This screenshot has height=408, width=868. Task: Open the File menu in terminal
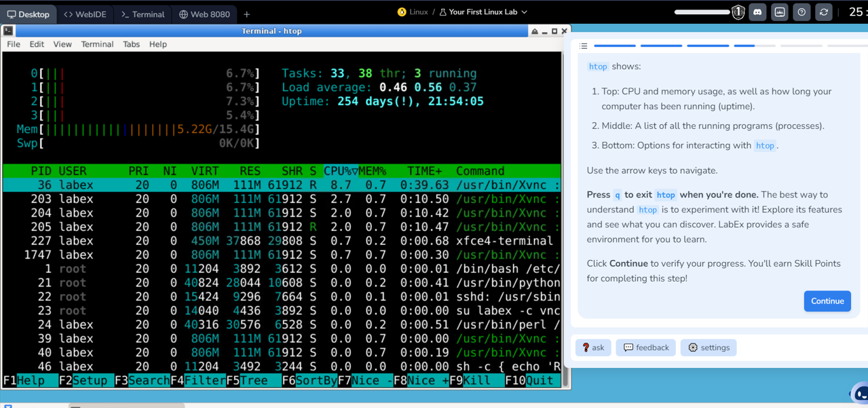[x=14, y=44]
